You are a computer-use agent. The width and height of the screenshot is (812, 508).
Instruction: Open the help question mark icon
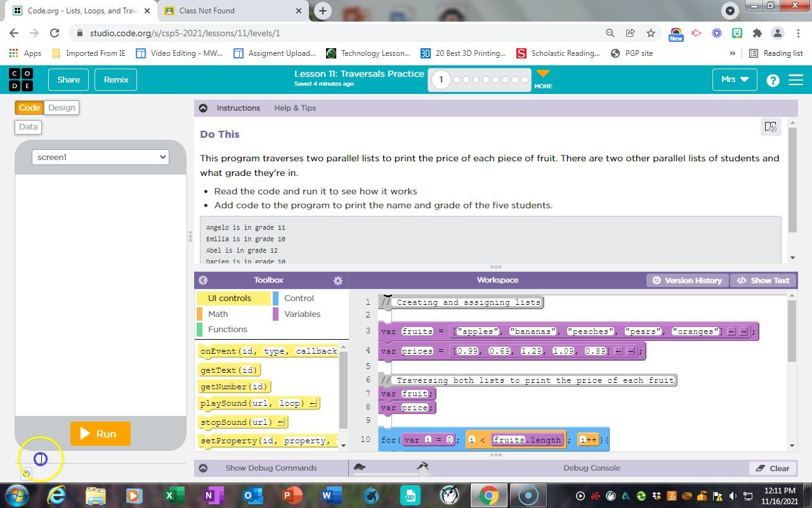tap(773, 80)
